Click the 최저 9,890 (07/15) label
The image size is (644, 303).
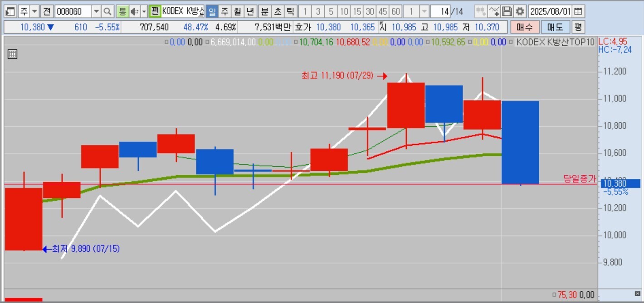point(86,249)
